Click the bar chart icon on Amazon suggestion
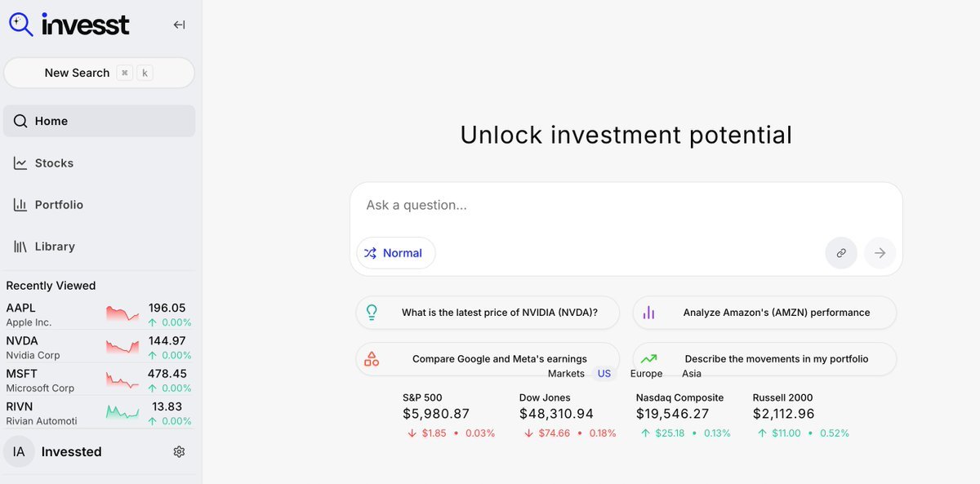This screenshot has height=484, width=980. [648, 313]
